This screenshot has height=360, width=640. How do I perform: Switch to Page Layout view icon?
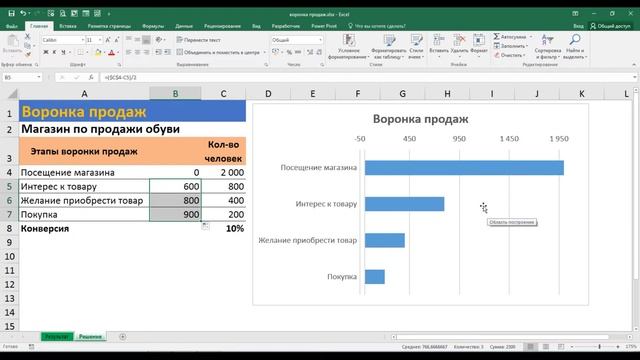click(546, 347)
